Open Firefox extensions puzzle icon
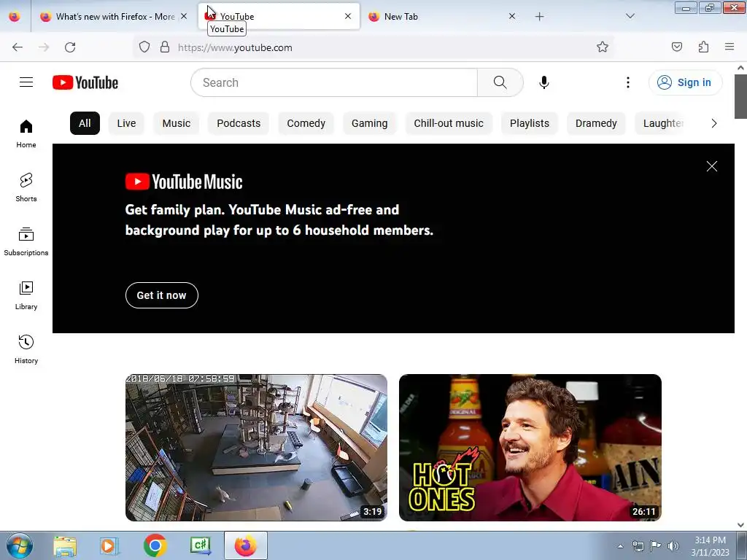747x560 pixels. [704, 47]
